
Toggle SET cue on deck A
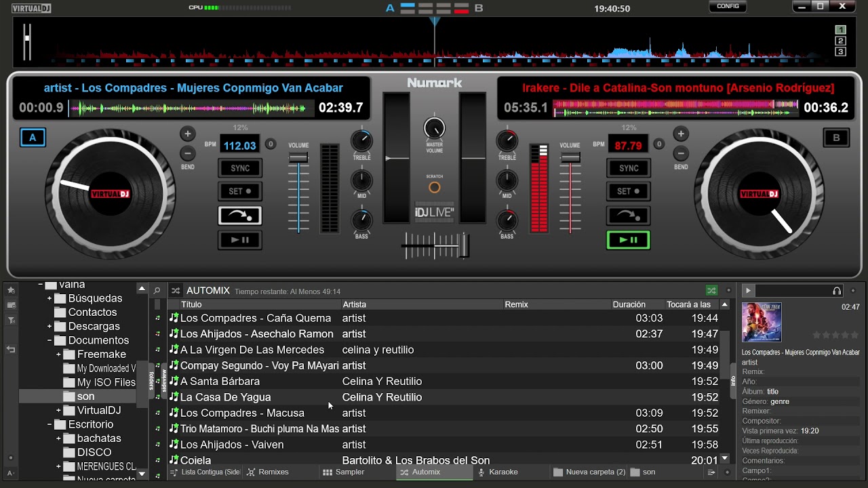239,191
